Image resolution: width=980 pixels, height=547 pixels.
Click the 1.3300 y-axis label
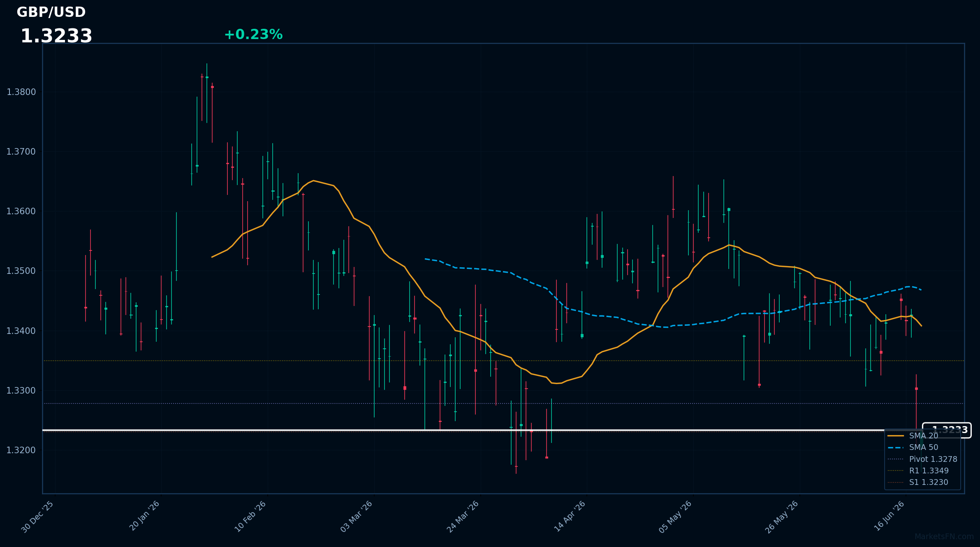click(21, 390)
